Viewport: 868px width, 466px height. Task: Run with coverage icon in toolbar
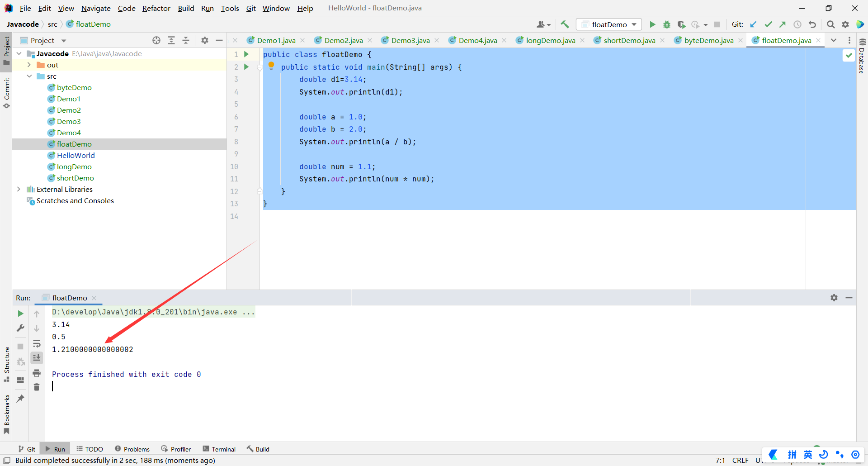(681, 24)
